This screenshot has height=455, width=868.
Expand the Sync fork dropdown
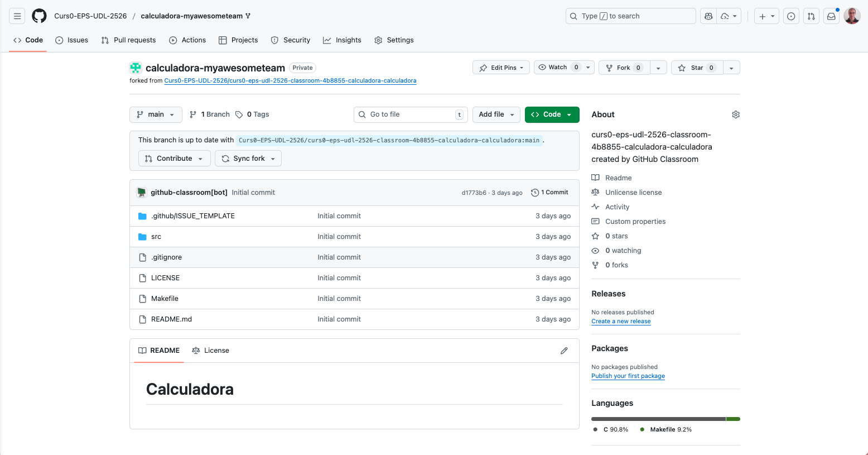tap(248, 159)
